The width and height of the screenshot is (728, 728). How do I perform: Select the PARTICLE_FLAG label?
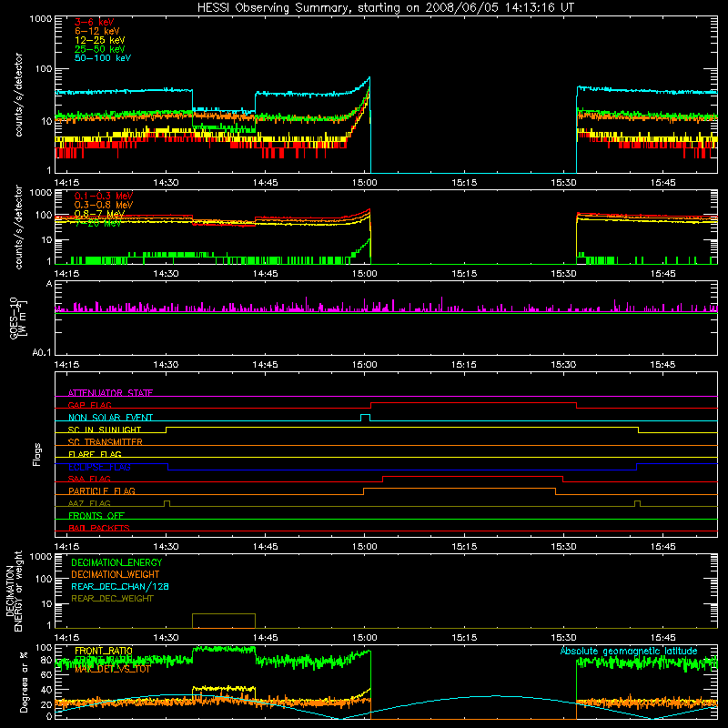point(102,490)
